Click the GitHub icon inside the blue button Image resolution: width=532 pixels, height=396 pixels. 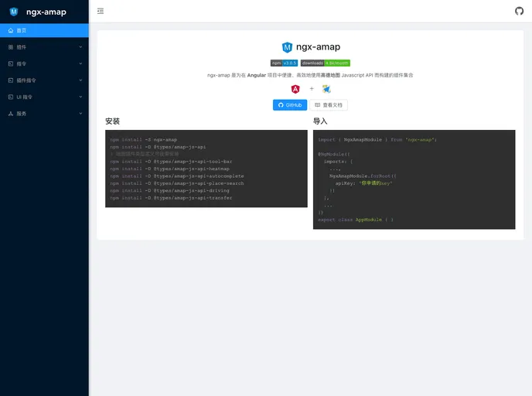pyautogui.click(x=281, y=105)
